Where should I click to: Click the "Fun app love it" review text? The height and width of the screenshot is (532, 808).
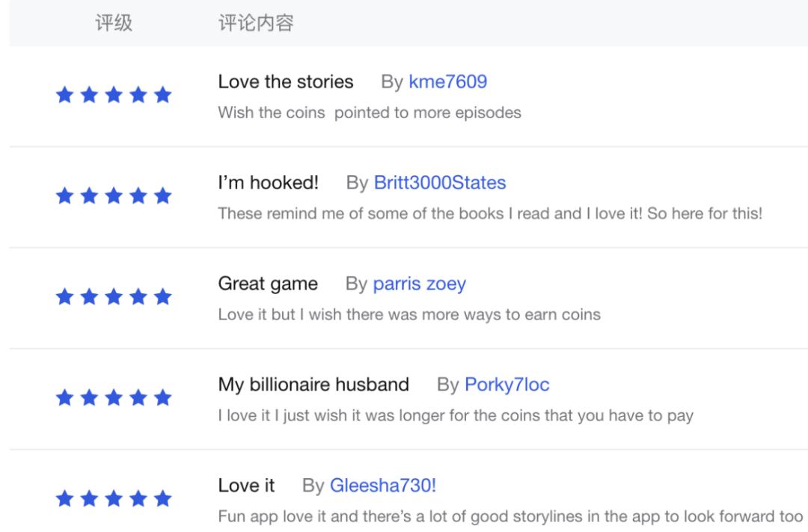coord(511,517)
